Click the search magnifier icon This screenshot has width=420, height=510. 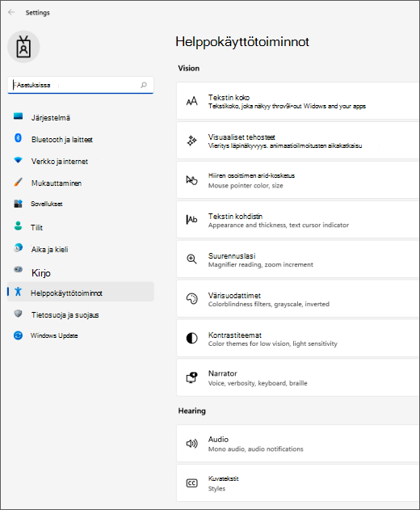143,85
